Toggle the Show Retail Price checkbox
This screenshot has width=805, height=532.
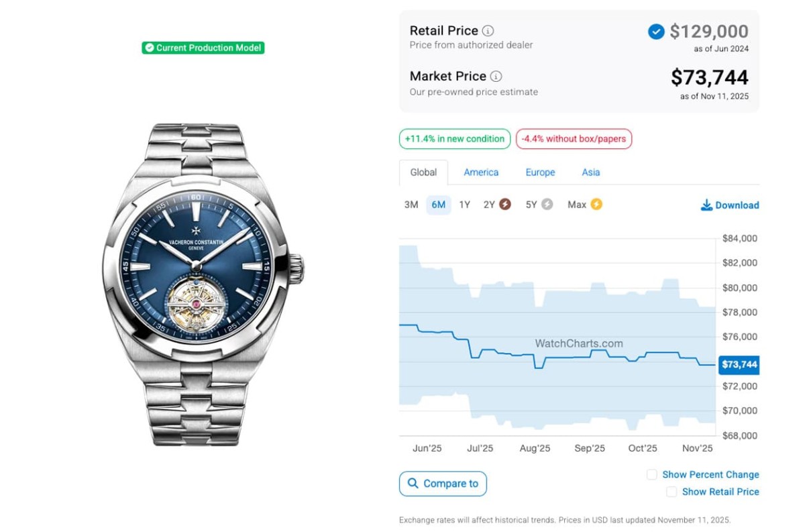point(672,492)
